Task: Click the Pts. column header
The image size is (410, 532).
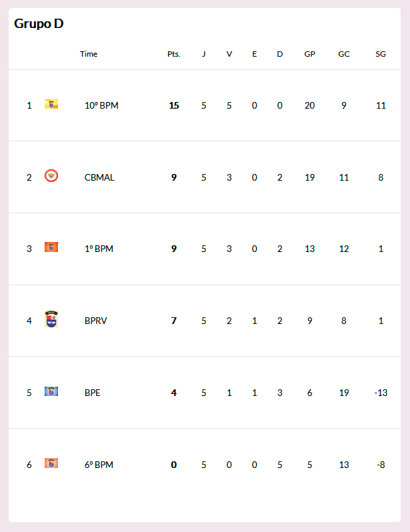Action: pos(174,54)
